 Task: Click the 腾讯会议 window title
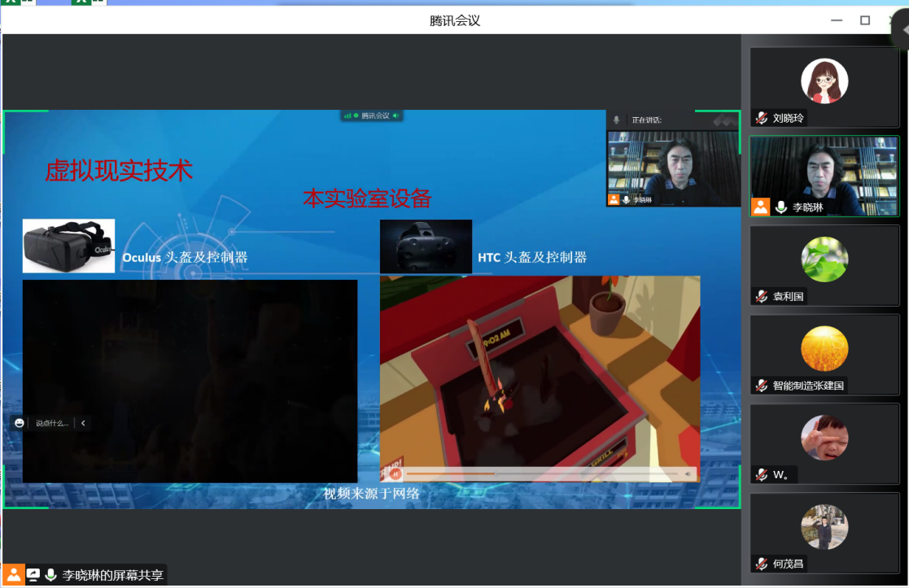click(x=455, y=21)
